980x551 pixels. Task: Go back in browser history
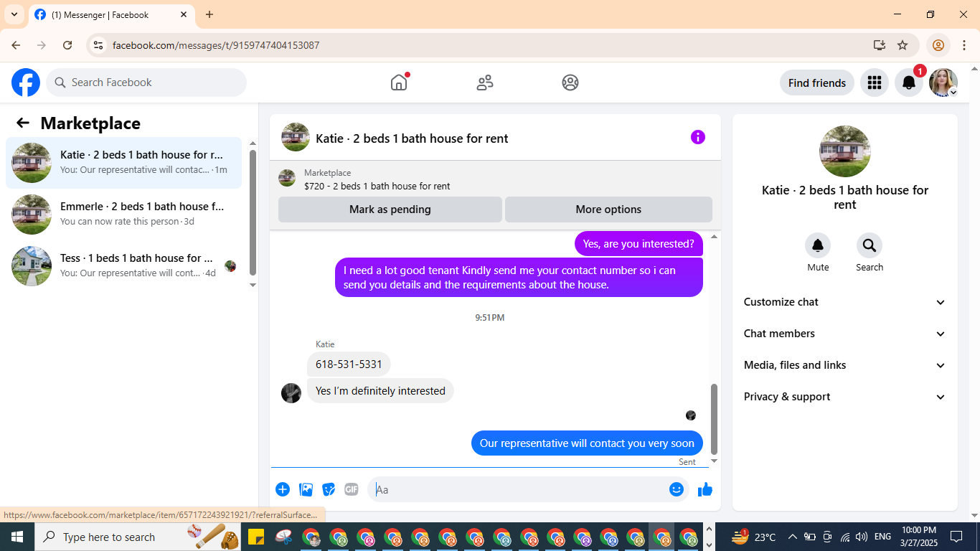pos(16,45)
